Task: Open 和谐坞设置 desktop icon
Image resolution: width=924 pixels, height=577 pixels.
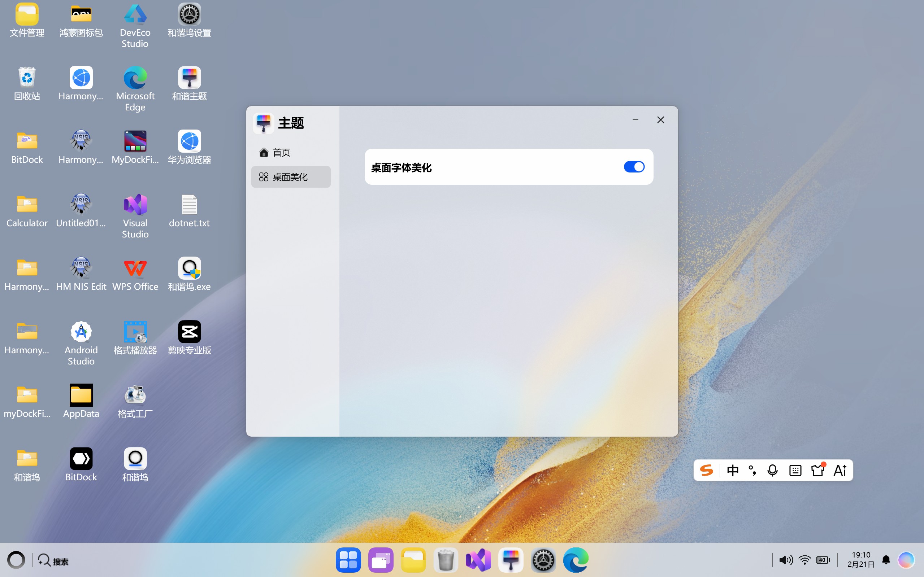Action: click(x=189, y=20)
